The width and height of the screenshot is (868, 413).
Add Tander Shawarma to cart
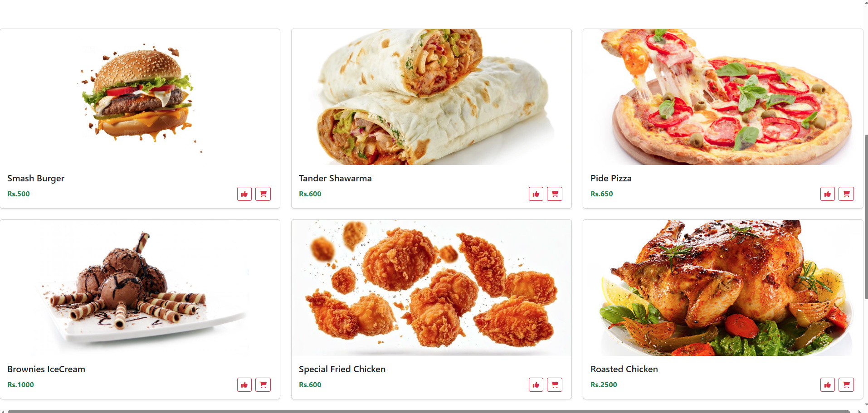(x=555, y=194)
